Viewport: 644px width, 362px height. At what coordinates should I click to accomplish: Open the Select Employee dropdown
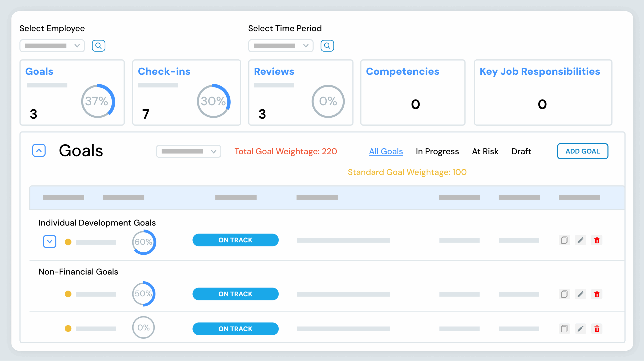point(52,46)
